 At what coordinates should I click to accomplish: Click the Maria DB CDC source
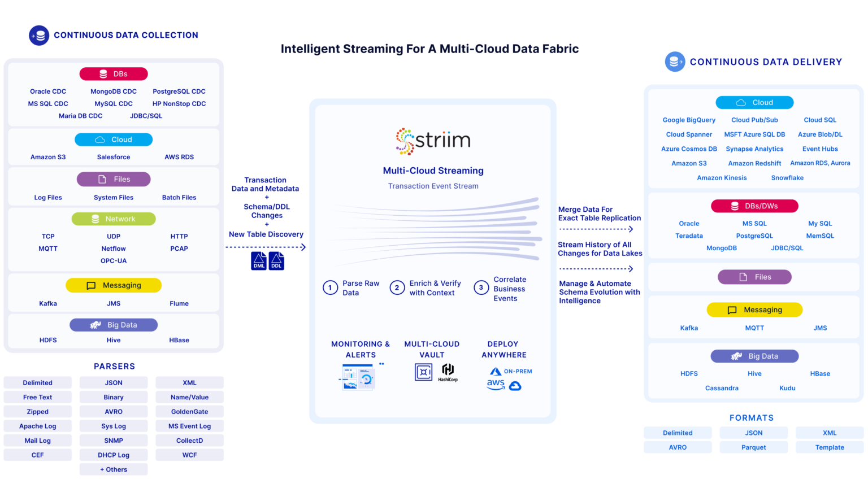click(x=81, y=116)
